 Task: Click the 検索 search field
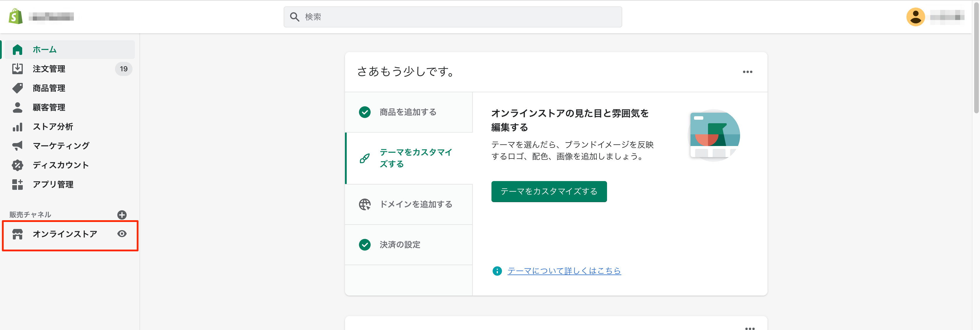(452, 17)
